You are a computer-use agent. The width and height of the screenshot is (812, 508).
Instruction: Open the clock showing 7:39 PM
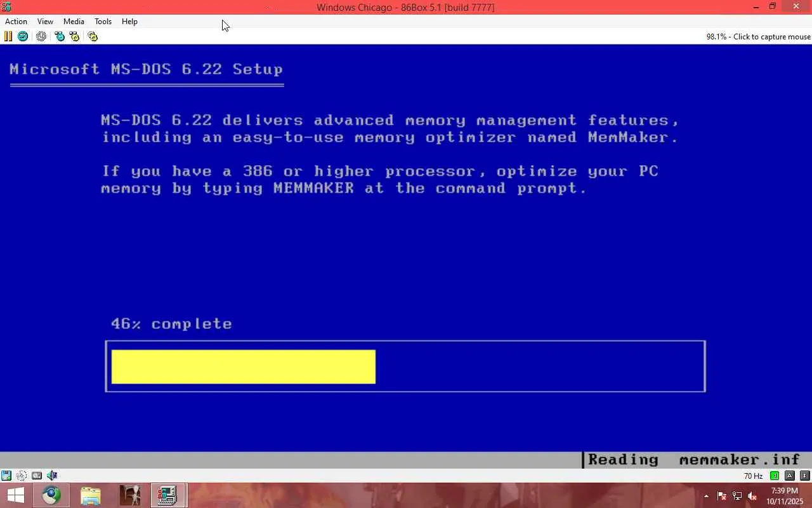pyautogui.click(x=785, y=496)
